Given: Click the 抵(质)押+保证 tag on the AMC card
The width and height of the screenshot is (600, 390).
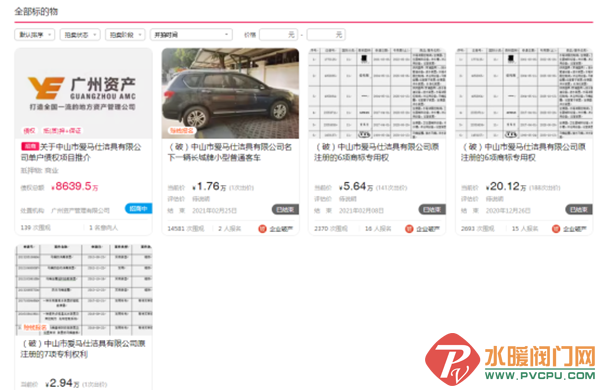Looking at the screenshot, I should tap(62, 131).
